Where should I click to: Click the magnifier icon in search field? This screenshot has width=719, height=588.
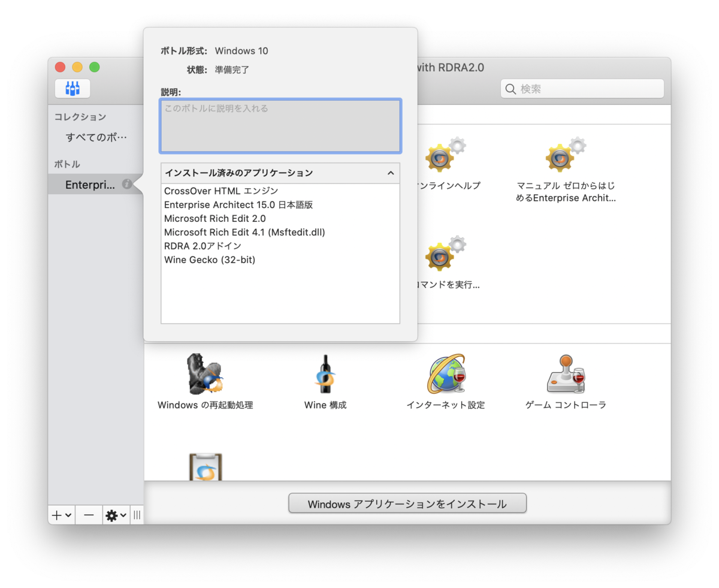click(511, 89)
